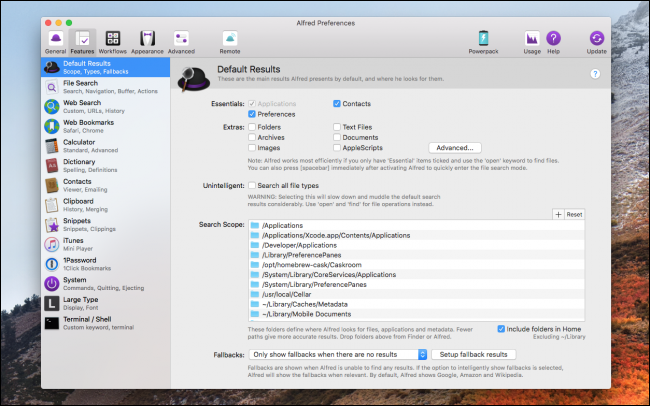Select Calculator in the sidebar
The image size is (650, 406).
tap(106, 146)
